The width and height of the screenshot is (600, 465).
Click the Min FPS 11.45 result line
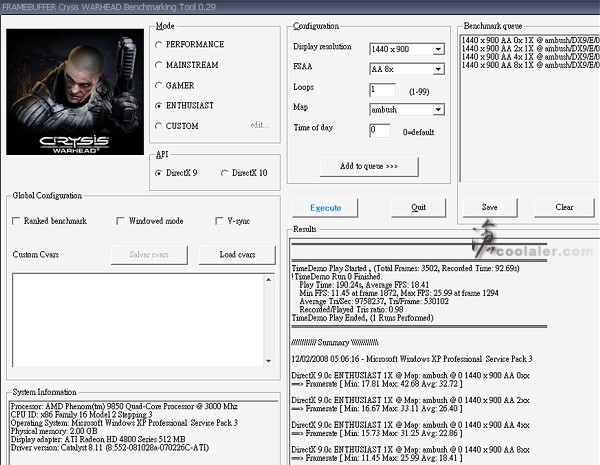pos(399,293)
